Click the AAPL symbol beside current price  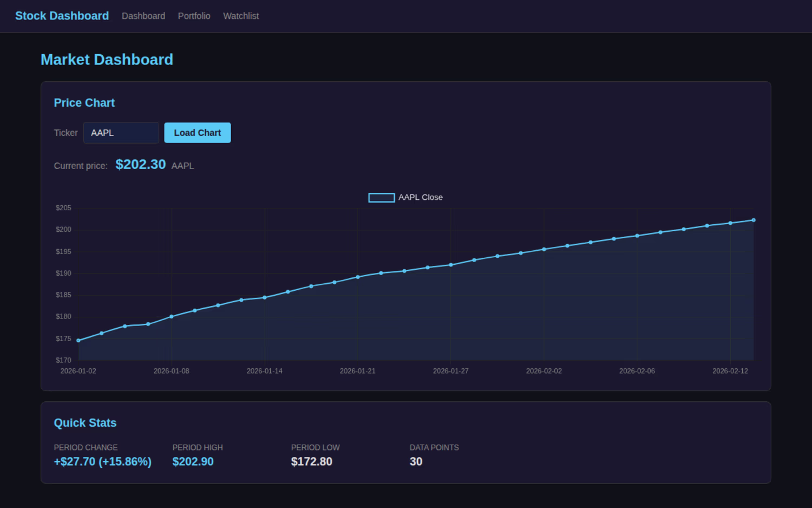point(182,166)
